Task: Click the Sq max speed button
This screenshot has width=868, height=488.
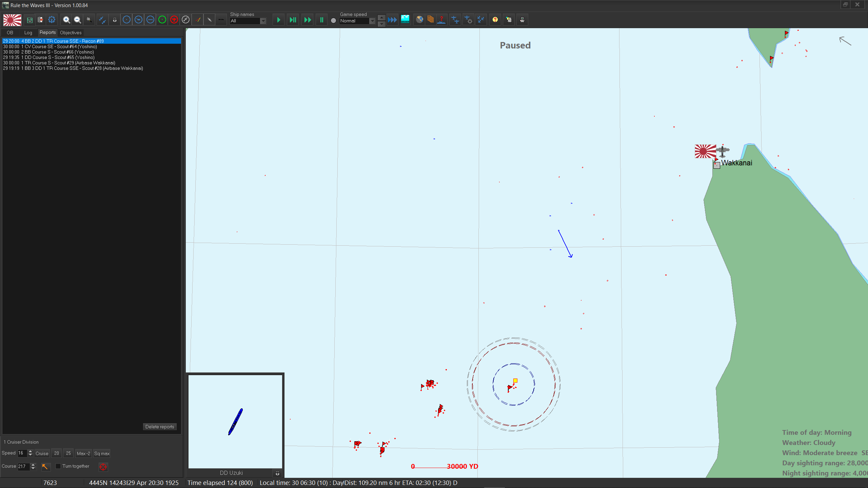Action: tap(102, 453)
